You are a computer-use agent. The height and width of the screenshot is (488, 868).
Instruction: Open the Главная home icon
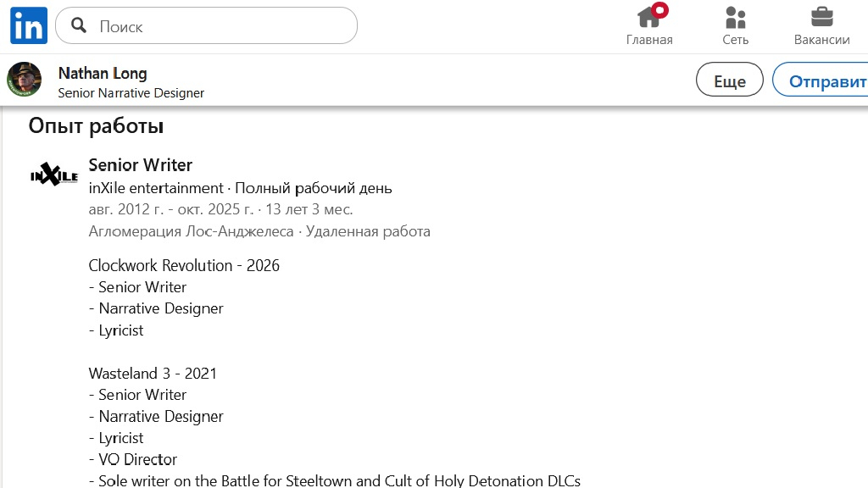(648, 17)
